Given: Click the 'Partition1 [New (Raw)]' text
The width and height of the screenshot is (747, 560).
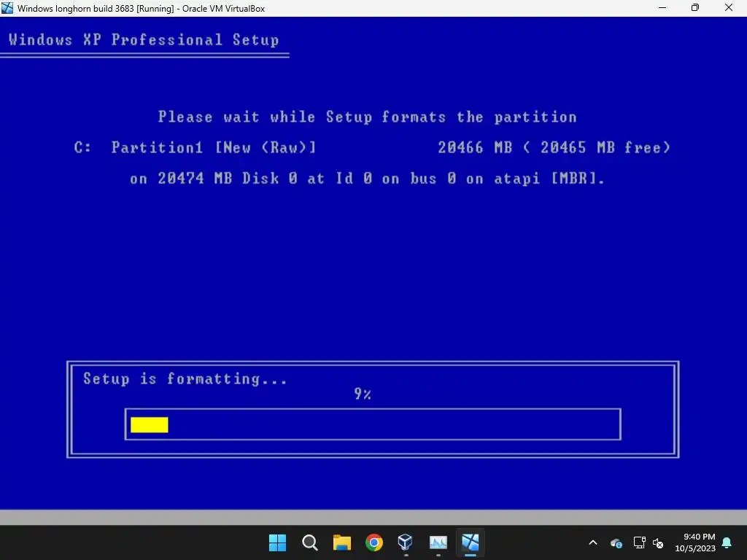Looking at the screenshot, I should (214, 147).
